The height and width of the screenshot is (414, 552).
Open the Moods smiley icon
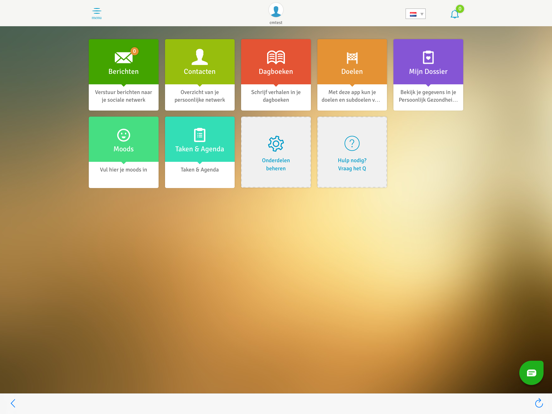(x=124, y=135)
